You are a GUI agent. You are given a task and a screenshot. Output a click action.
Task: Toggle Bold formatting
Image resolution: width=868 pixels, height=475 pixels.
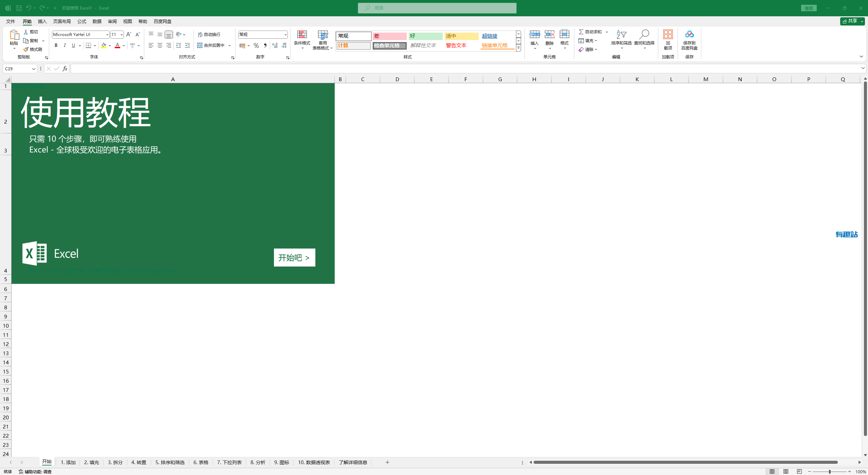pyautogui.click(x=56, y=45)
